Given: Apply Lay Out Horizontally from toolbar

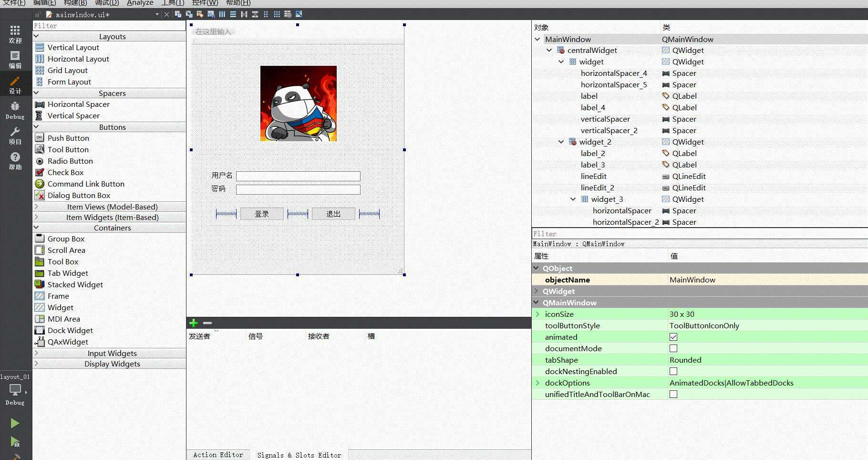Looking at the screenshot, I should click(x=222, y=14).
